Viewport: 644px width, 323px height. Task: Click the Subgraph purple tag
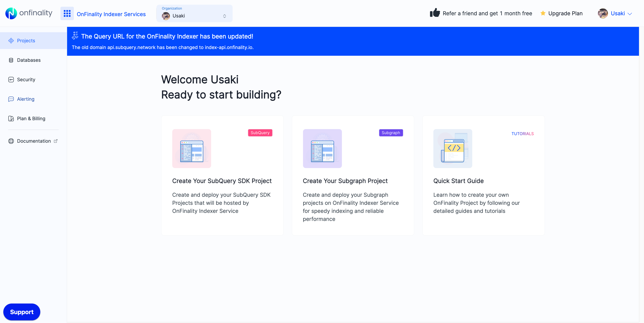tap(390, 133)
